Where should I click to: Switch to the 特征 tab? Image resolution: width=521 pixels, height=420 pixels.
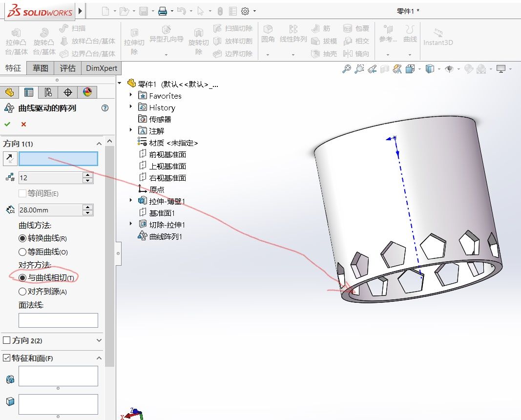pos(13,68)
